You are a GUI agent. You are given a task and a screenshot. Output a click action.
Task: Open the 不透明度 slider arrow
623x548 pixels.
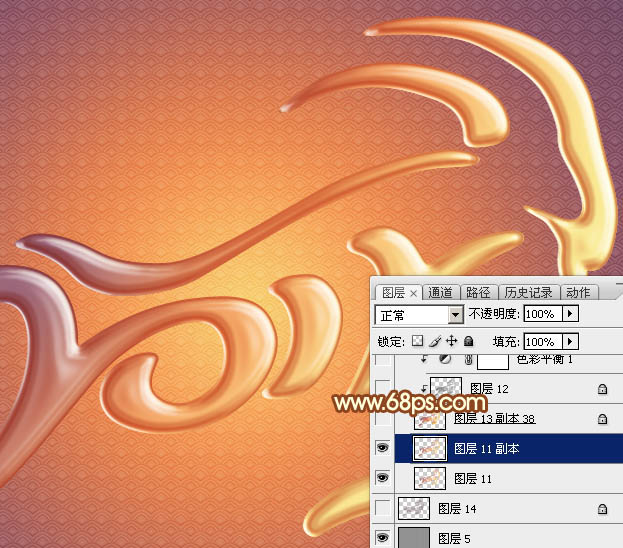point(570,314)
